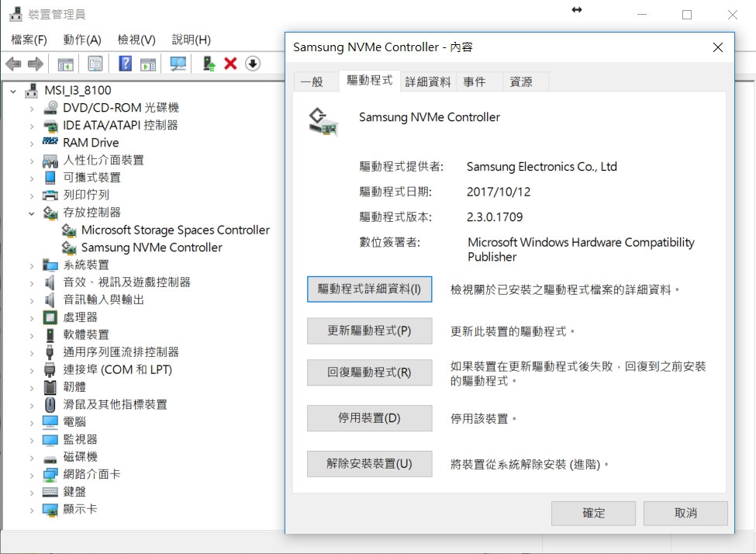Click the disable device down-arrow icon

pos(253,63)
